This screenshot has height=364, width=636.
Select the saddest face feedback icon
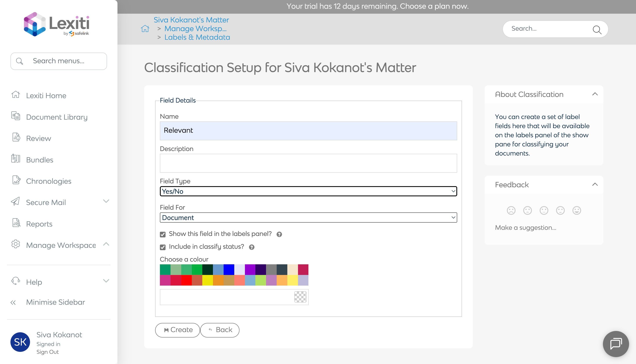[511, 210]
